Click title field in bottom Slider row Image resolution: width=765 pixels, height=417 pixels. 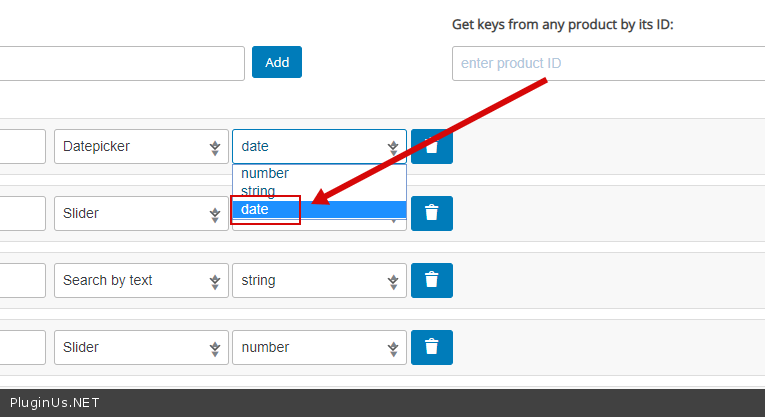[22, 347]
